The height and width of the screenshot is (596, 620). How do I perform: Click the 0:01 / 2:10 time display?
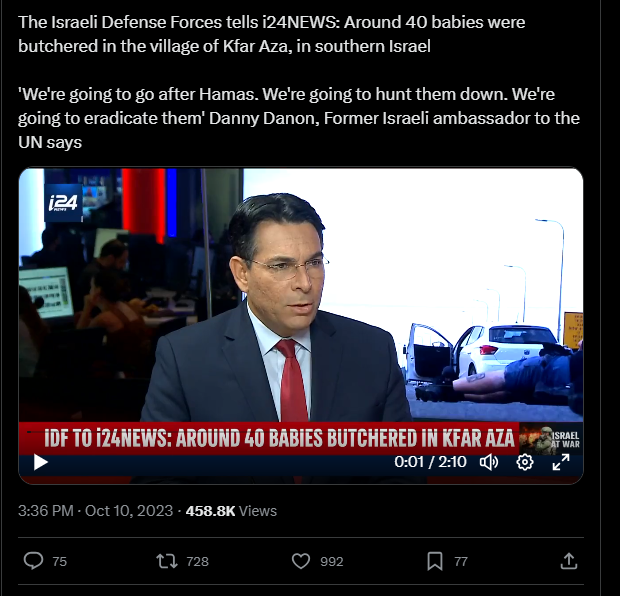[430, 462]
